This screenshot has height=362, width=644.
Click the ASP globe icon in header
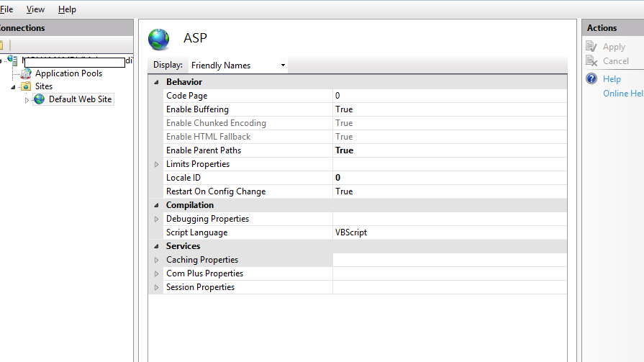pos(159,39)
